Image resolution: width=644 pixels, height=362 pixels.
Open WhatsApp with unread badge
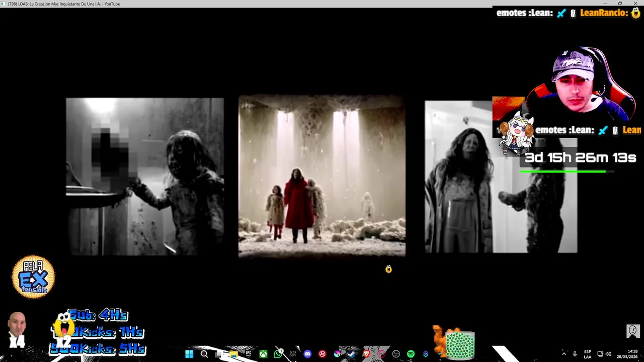coord(278,353)
